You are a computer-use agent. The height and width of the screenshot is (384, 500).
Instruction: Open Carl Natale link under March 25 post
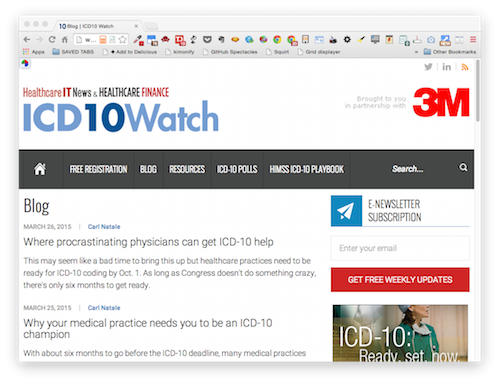(104, 308)
